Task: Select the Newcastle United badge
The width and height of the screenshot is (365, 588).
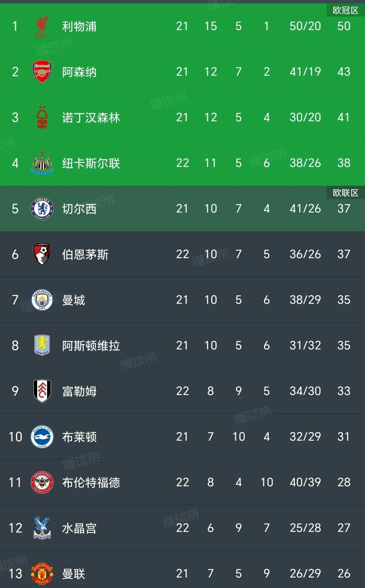Action: tap(42, 163)
